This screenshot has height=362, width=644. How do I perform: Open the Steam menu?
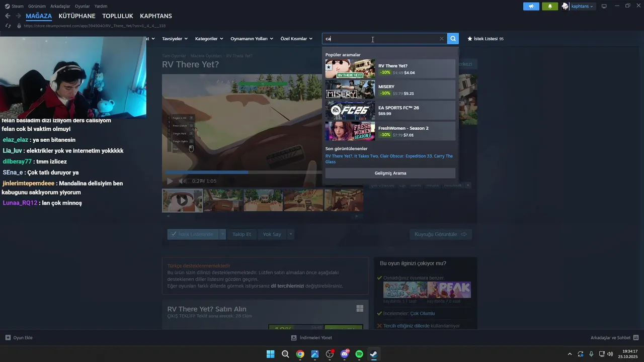coord(14,6)
